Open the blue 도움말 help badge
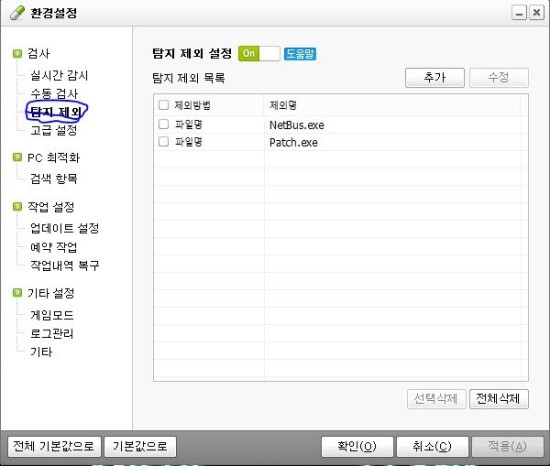 (x=300, y=54)
